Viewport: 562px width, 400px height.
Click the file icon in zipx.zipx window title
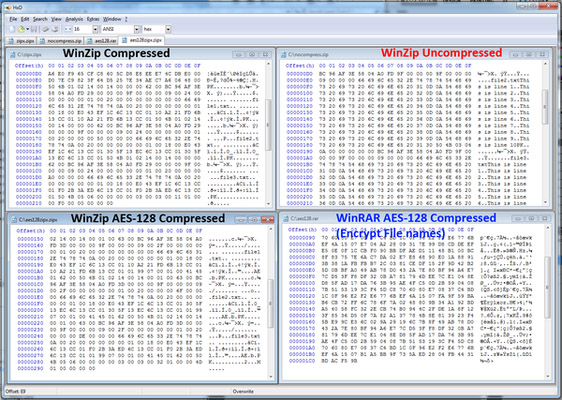point(13,54)
